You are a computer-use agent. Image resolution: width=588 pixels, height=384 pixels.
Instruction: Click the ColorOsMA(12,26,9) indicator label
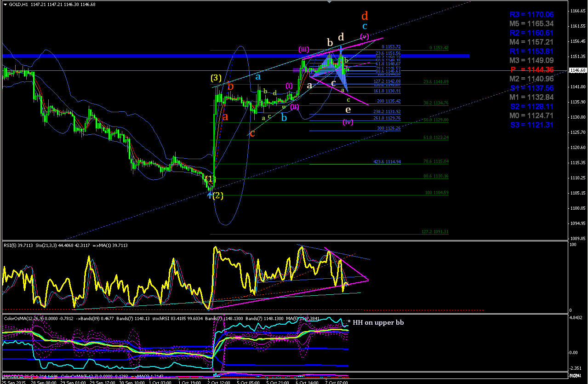coord(22,318)
